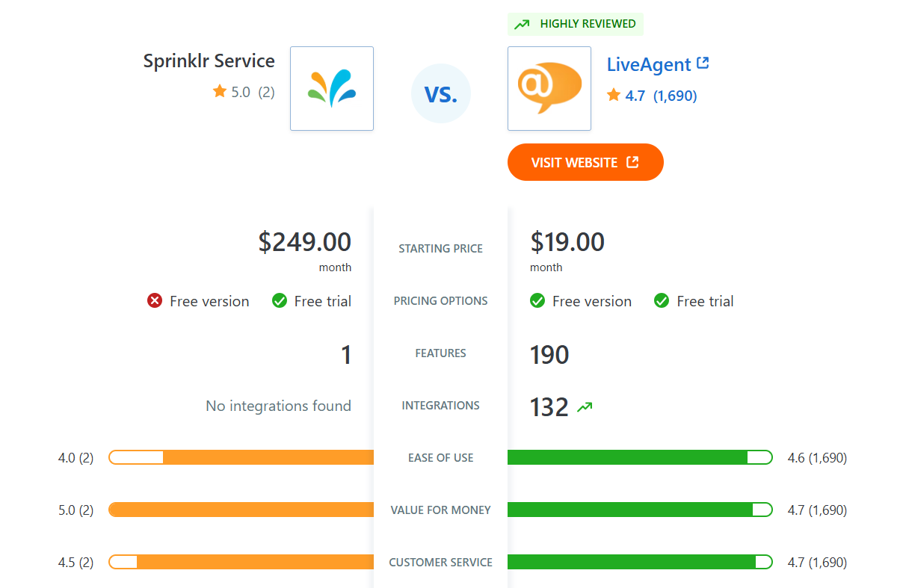Click the external link icon beside LiveAgent
Viewport: 906px width, 588px height.
703,64
